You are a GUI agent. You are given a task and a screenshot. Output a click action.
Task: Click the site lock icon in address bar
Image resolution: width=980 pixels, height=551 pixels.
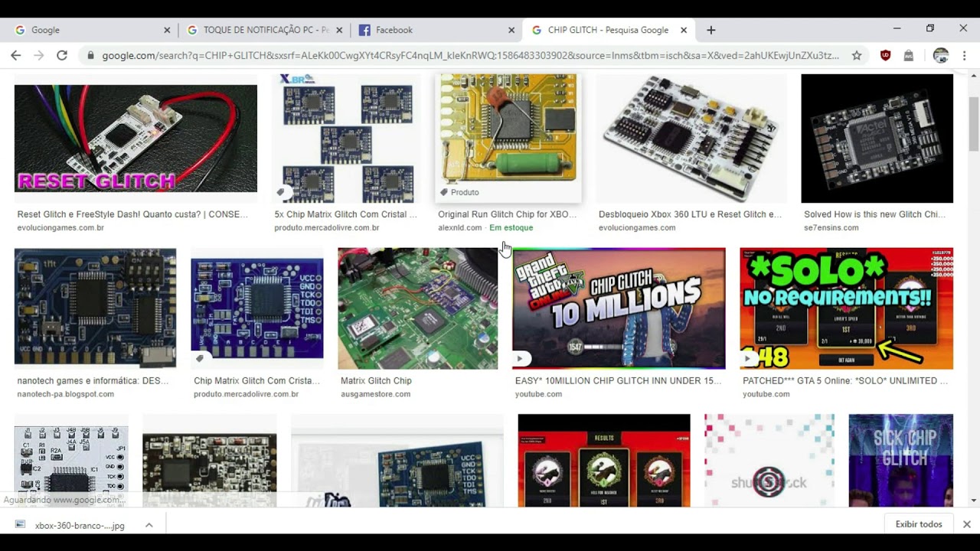tap(91, 55)
